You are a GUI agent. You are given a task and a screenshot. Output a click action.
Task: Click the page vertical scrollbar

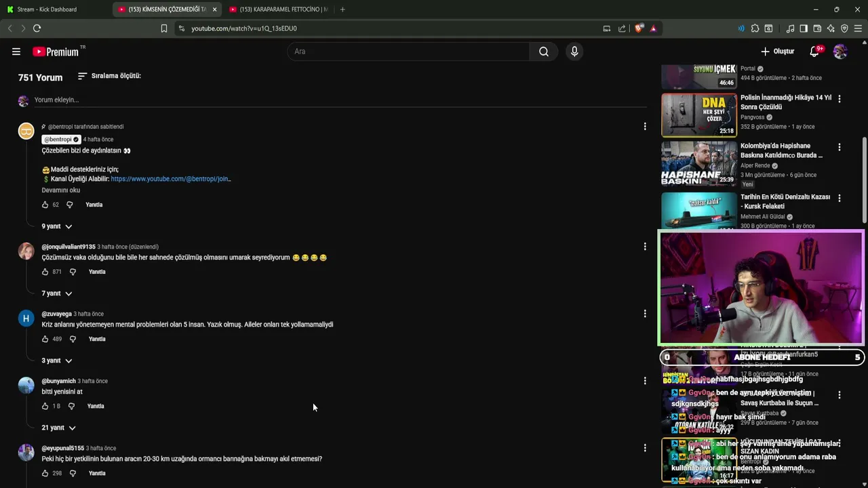(864, 180)
